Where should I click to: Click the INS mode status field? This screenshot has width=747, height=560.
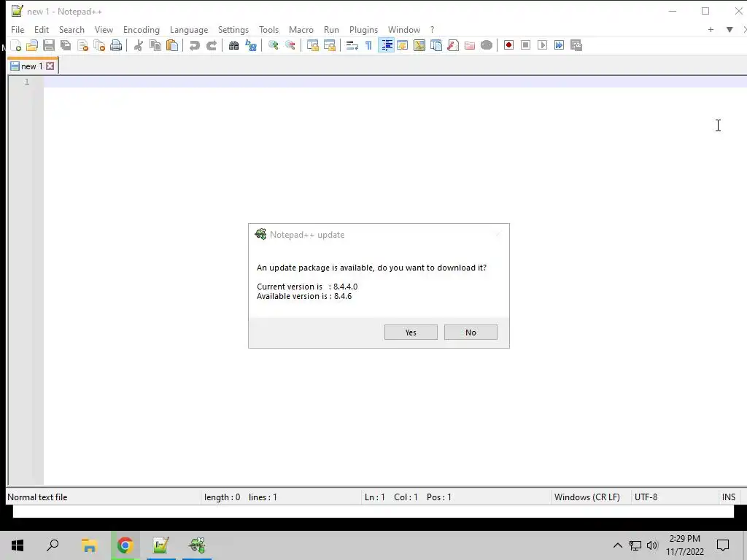pos(729,497)
